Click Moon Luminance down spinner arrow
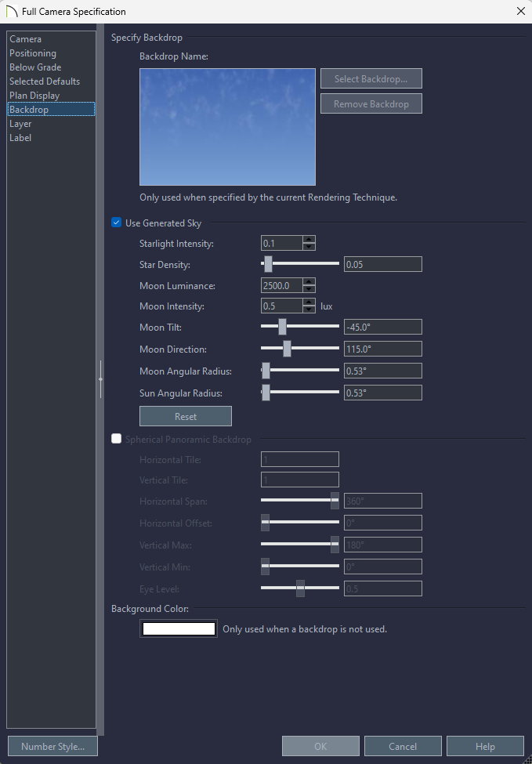This screenshot has height=764, width=532. tap(309, 289)
